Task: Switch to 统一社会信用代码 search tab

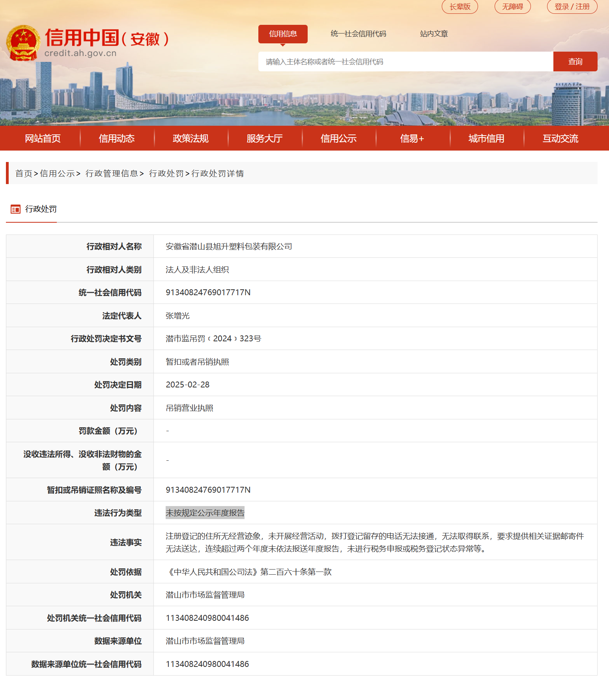Action: pyautogui.click(x=358, y=34)
